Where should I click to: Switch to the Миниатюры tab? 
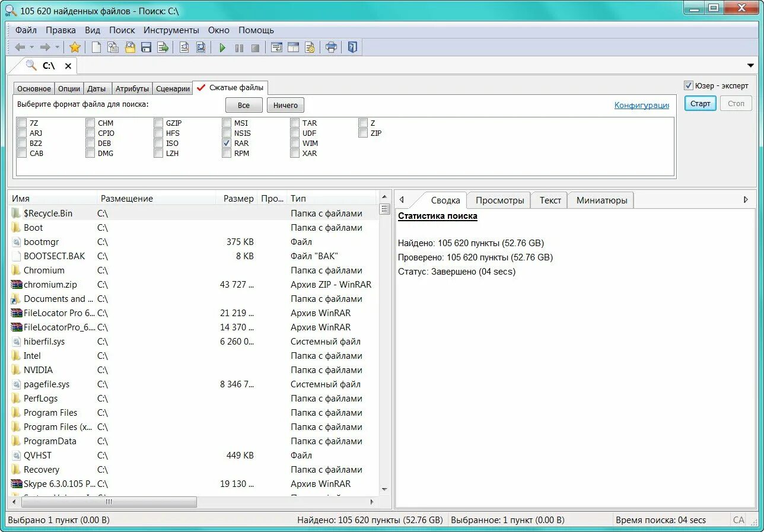(x=601, y=200)
